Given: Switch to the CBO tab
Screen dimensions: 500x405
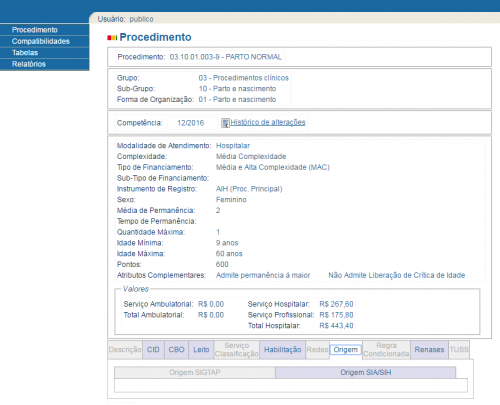Looking at the screenshot, I should pyautogui.click(x=176, y=350).
